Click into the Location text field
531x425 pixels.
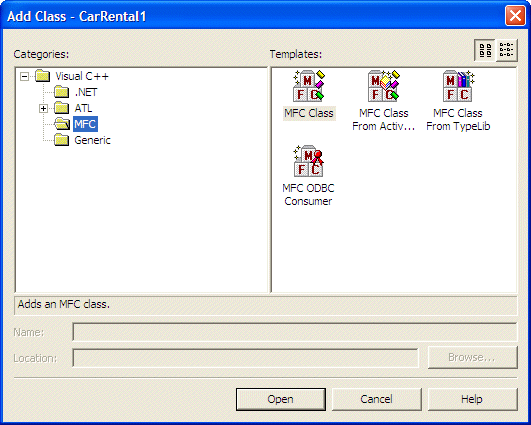pos(246,358)
